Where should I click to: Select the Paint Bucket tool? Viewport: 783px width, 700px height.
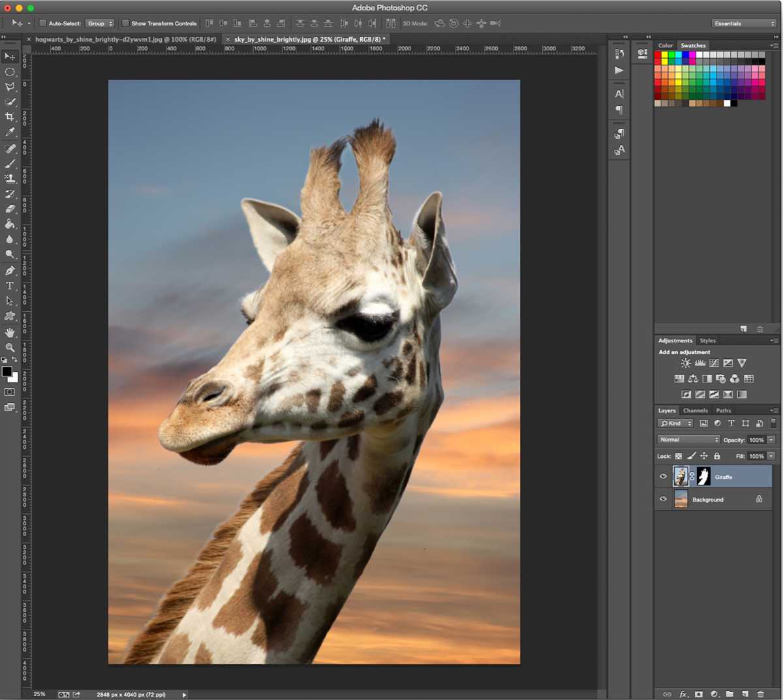click(10, 224)
